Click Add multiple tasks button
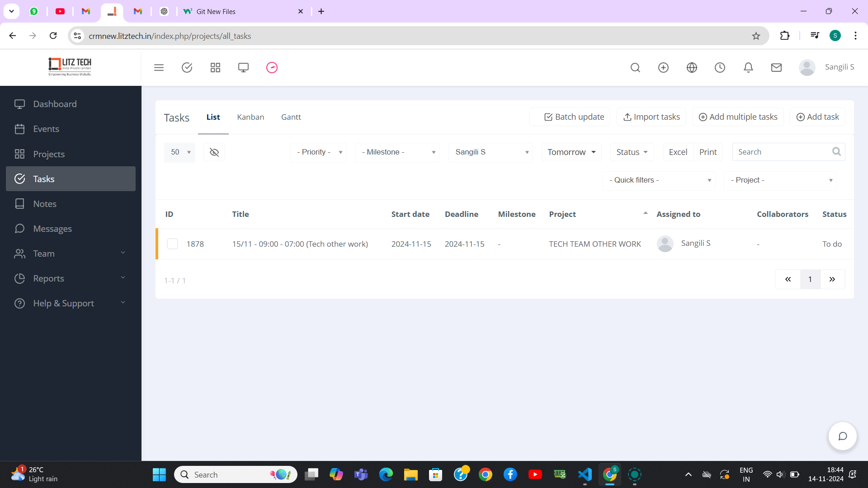Screen dimensions: 868x488 738,117
